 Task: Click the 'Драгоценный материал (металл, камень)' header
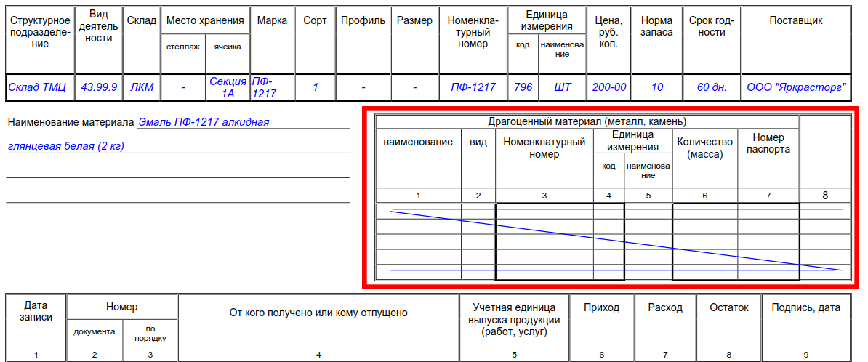pyautogui.click(x=587, y=121)
